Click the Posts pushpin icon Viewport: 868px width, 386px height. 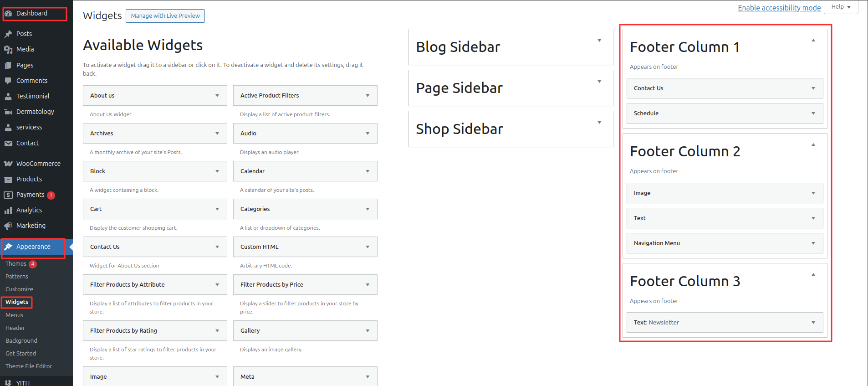[8, 34]
